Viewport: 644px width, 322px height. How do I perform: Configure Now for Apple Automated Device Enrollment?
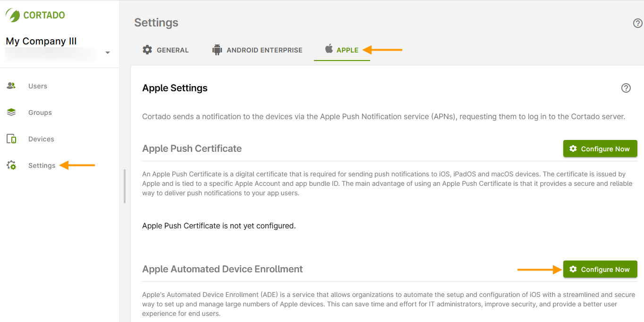point(600,269)
